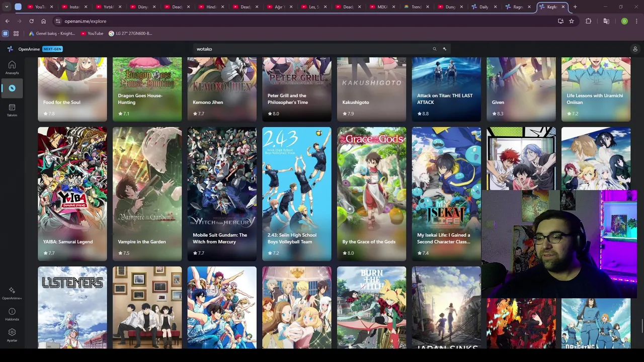Viewport: 644px width, 362px height.
Task: Click the Kakushigoto title
Action: pyautogui.click(x=356, y=102)
